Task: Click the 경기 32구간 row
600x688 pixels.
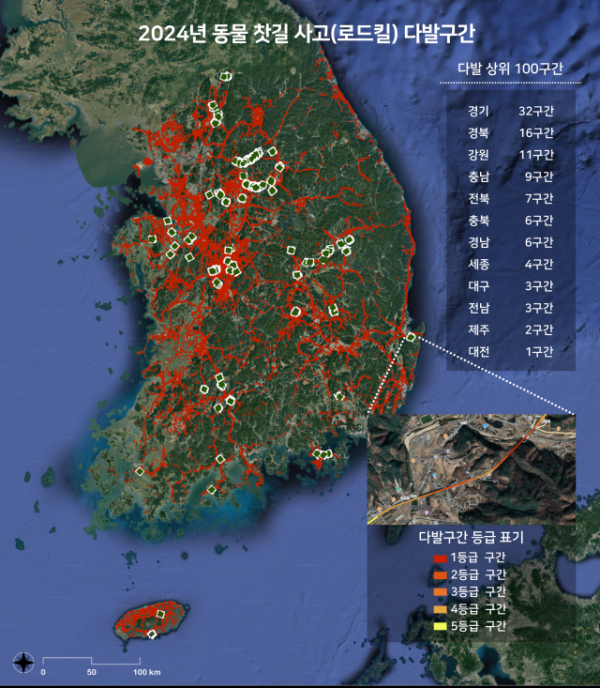Action: tap(510, 109)
